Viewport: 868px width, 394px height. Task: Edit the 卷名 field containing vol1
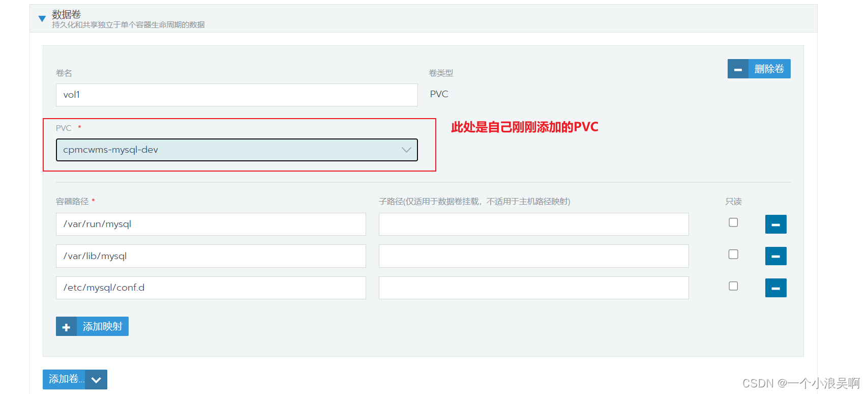click(x=236, y=95)
